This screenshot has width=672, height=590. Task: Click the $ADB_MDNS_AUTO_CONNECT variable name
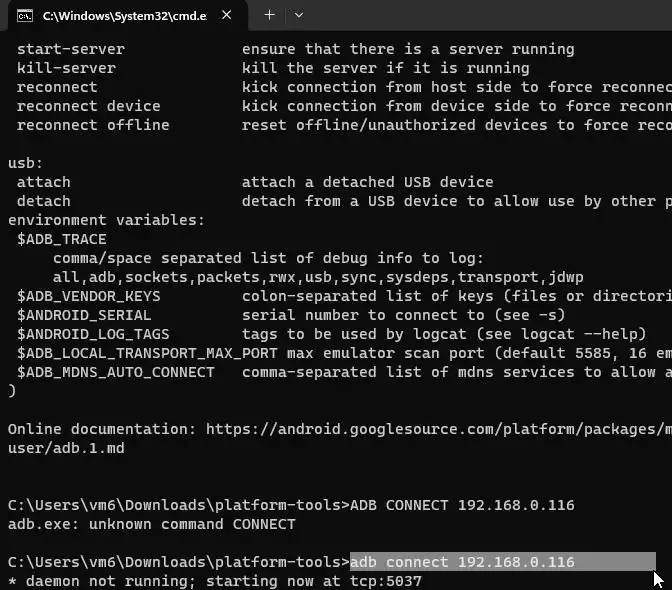click(x=116, y=372)
